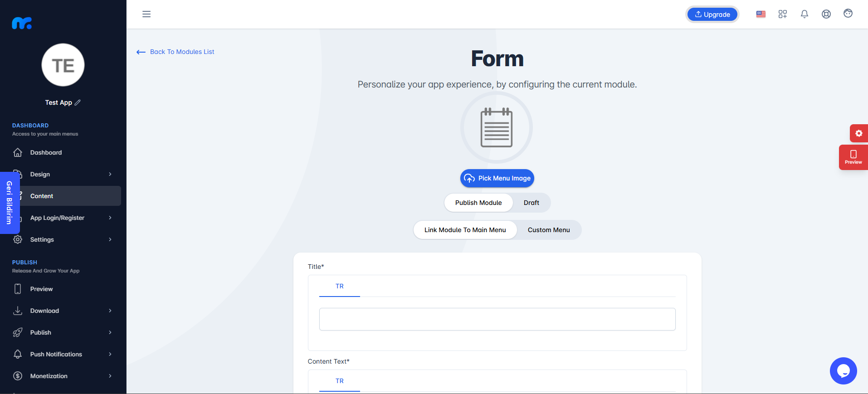This screenshot has height=394, width=868.
Task: Switch the module status to Draft
Action: pyautogui.click(x=532, y=203)
